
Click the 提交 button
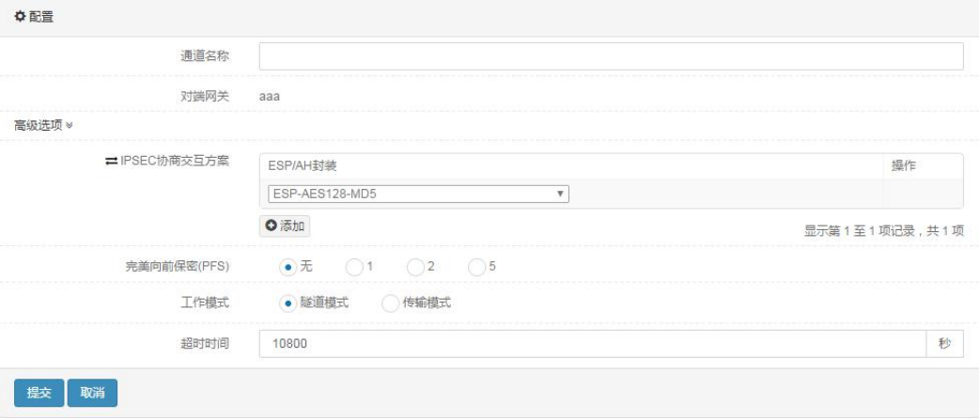[39, 393]
